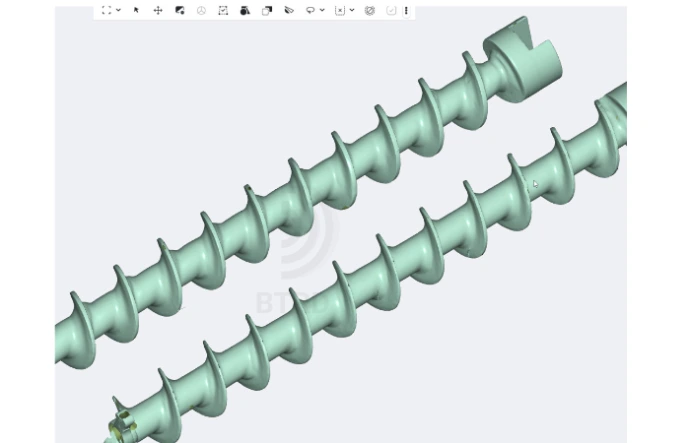Click the dashed-box checkmark selection icon

[x=223, y=11]
